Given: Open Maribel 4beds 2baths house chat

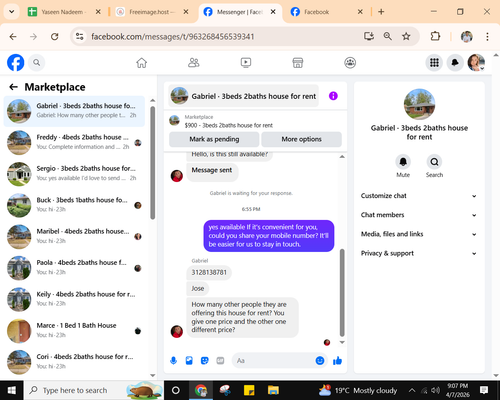Looking at the screenshot, I should [74, 237].
